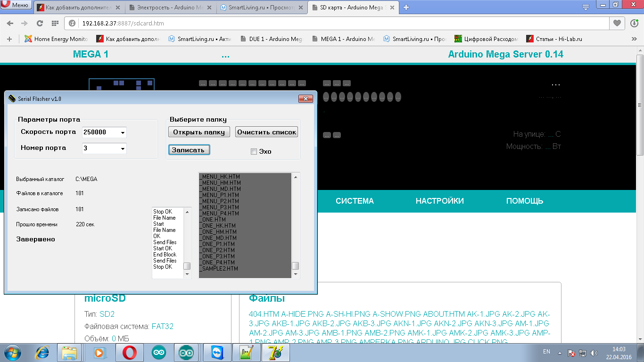
Task: Click the network icon in system tray
Action: pos(583,353)
